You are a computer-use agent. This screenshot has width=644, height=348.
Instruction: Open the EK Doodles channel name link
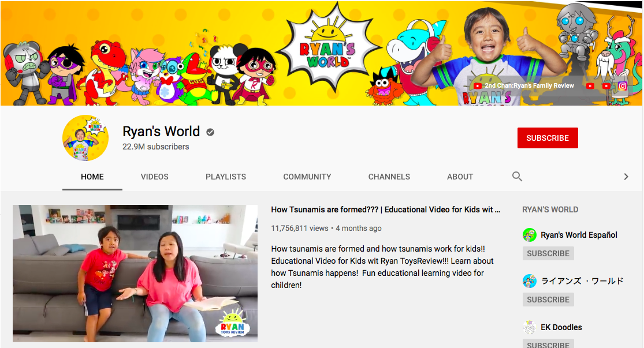(561, 327)
